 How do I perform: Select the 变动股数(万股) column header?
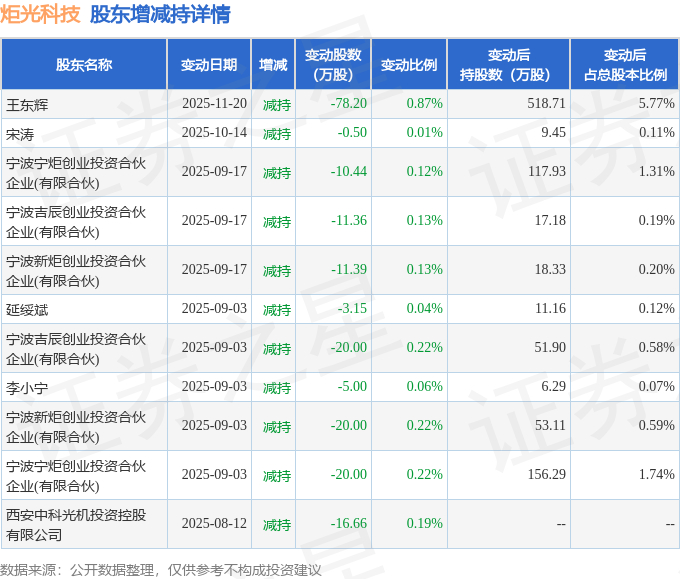click(x=333, y=65)
